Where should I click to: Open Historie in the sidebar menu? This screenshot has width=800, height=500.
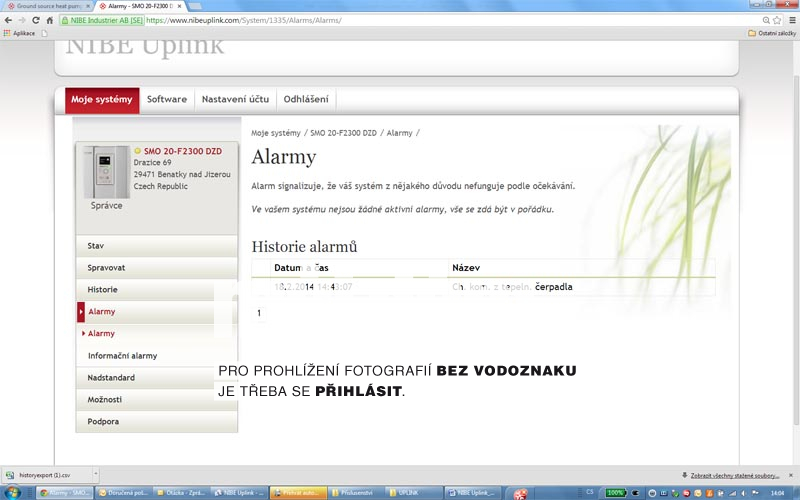tap(103, 290)
